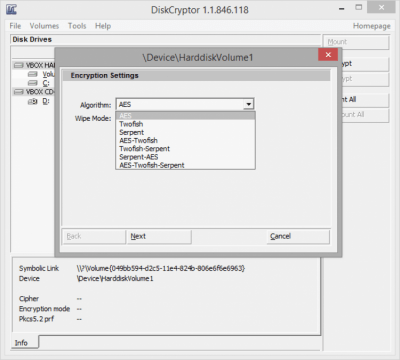The image size is (400, 360).
Task: Click the Algorithm label
Action: tap(95, 105)
